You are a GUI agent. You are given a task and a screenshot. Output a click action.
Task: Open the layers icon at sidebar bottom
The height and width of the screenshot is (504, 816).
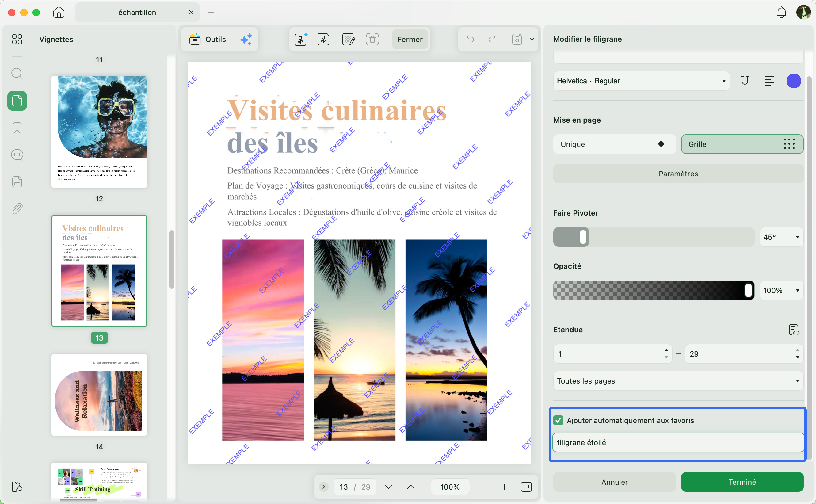pyautogui.click(x=17, y=487)
